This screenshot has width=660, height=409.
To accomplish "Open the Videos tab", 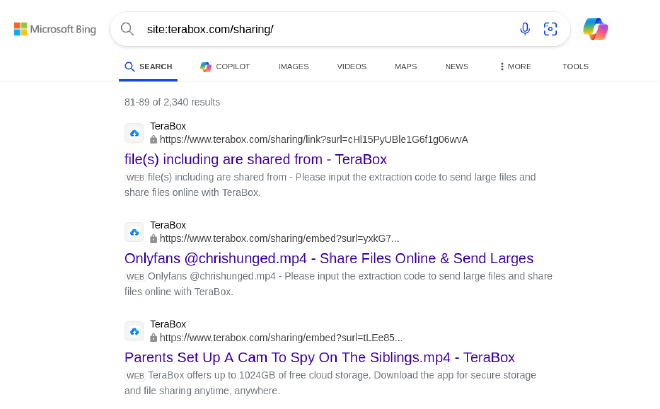I will coord(351,66).
